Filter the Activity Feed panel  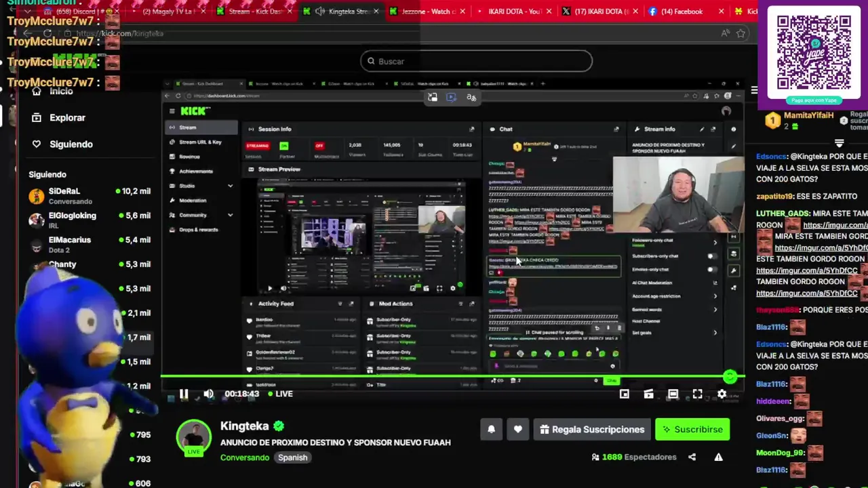pyautogui.click(x=340, y=304)
